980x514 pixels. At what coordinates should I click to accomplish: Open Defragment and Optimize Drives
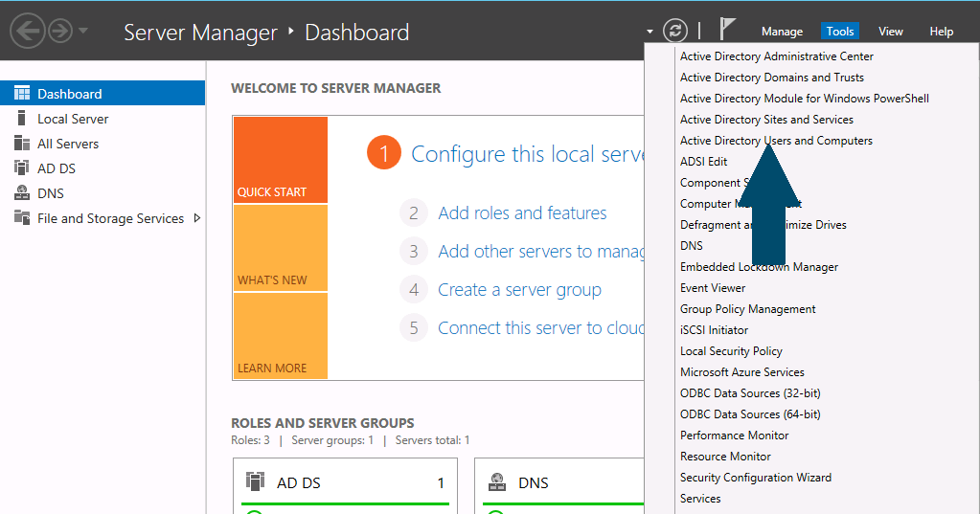pyautogui.click(x=763, y=225)
